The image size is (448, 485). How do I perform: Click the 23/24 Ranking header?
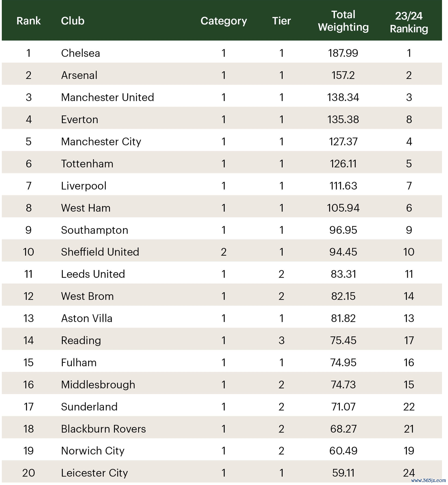click(409, 22)
